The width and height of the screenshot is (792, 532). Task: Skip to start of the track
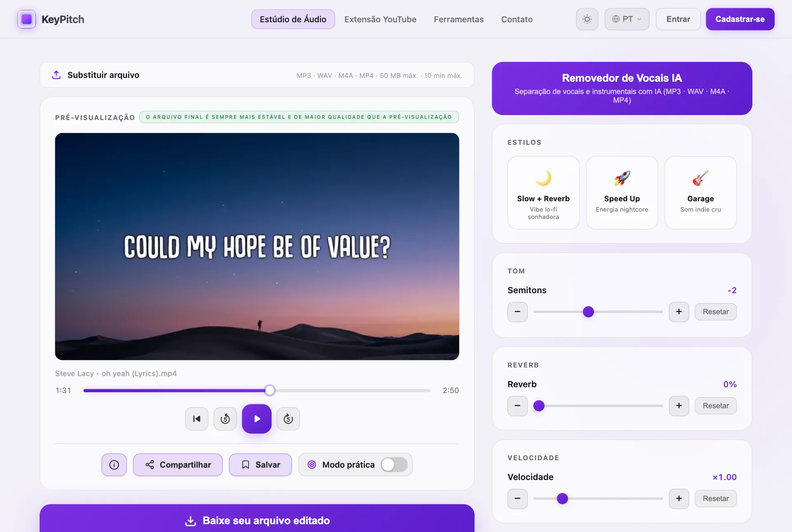point(197,419)
